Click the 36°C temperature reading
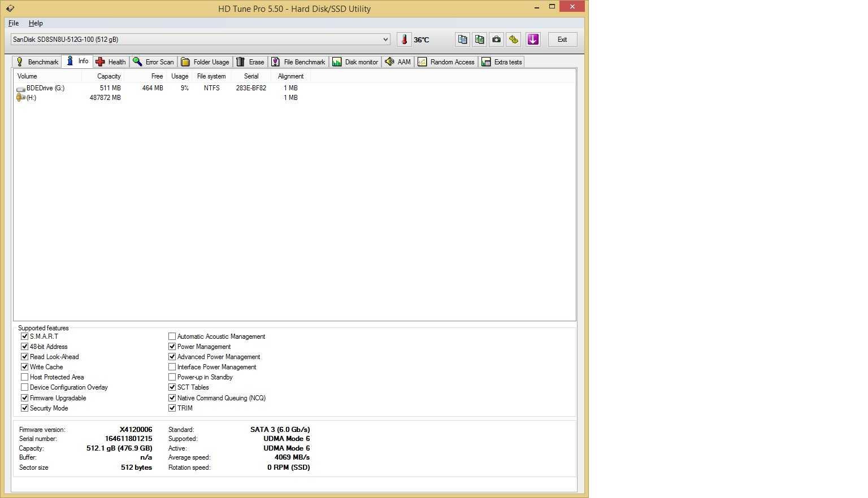This screenshot has width=868, height=498. tap(422, 40)
